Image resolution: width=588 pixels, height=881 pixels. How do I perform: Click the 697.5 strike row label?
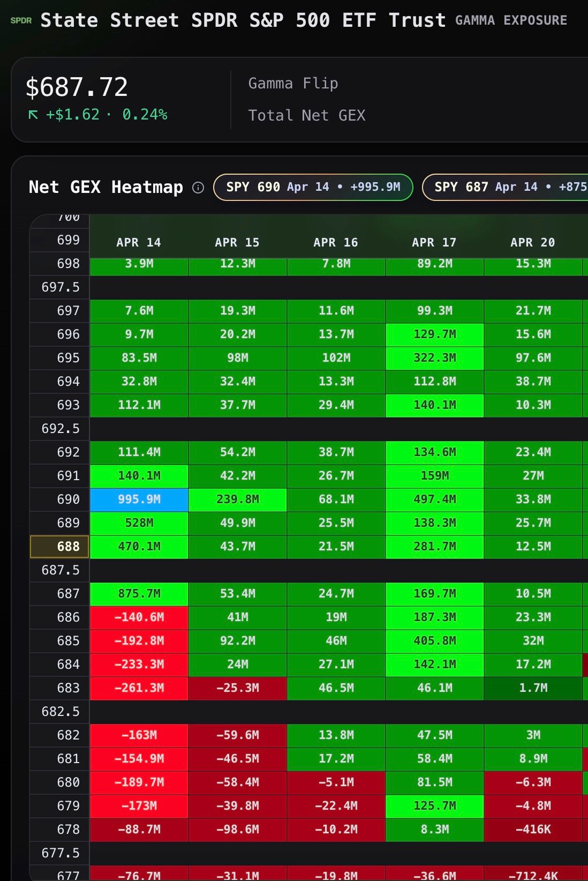(60, 287)
